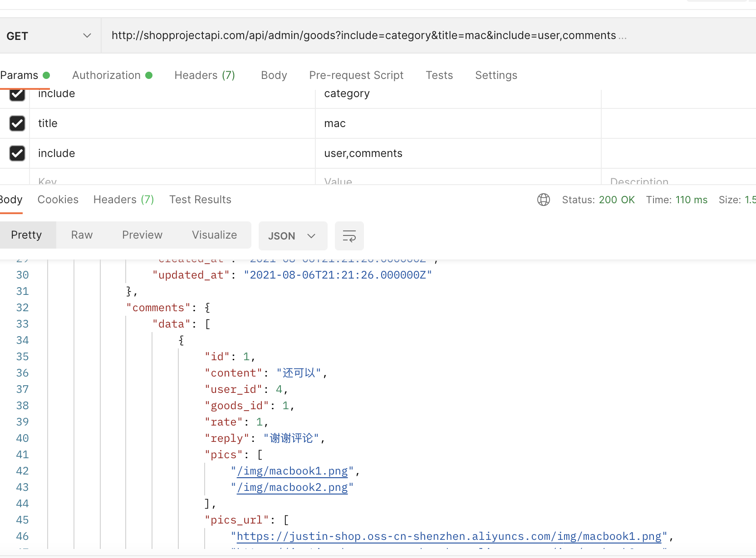The width and height of the screenshot is (756, 558).
Task: Uncheck the title parameter checkbox
Action: point(17,123)
